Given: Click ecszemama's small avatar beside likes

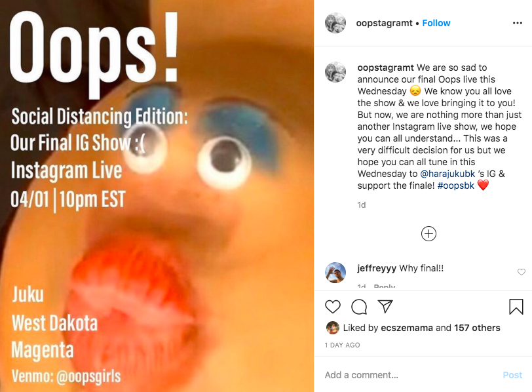Looking at the screenshot, I should pyautogui.click(x=333, y=328).
